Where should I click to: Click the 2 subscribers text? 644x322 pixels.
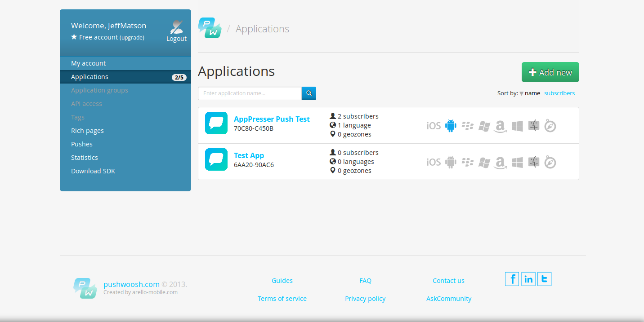358,116
